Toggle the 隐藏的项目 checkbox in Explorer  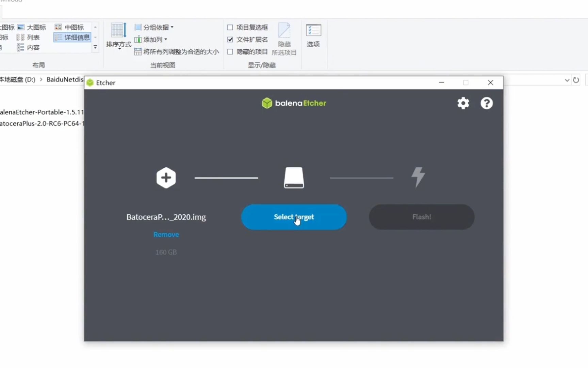tap(230, 52)
